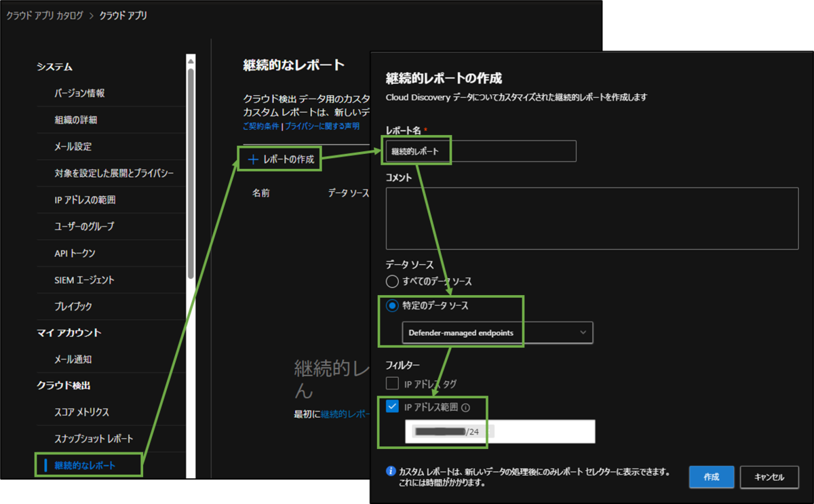Viewport: 814px width, 504px height.
Task: Click the システム section heading
Action: (x=54, y=66)
